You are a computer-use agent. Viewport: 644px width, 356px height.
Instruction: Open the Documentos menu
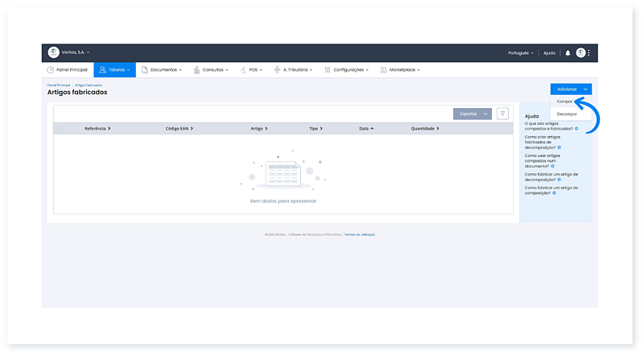click(x=162, y=70)
